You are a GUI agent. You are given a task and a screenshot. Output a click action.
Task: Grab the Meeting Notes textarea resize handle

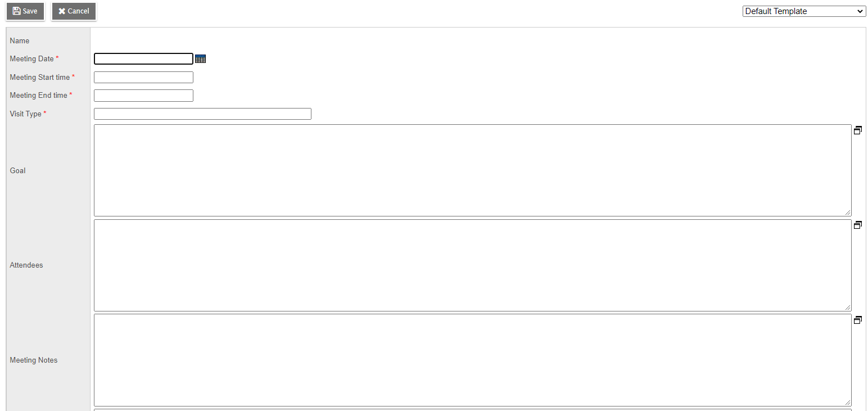point(848,403)
